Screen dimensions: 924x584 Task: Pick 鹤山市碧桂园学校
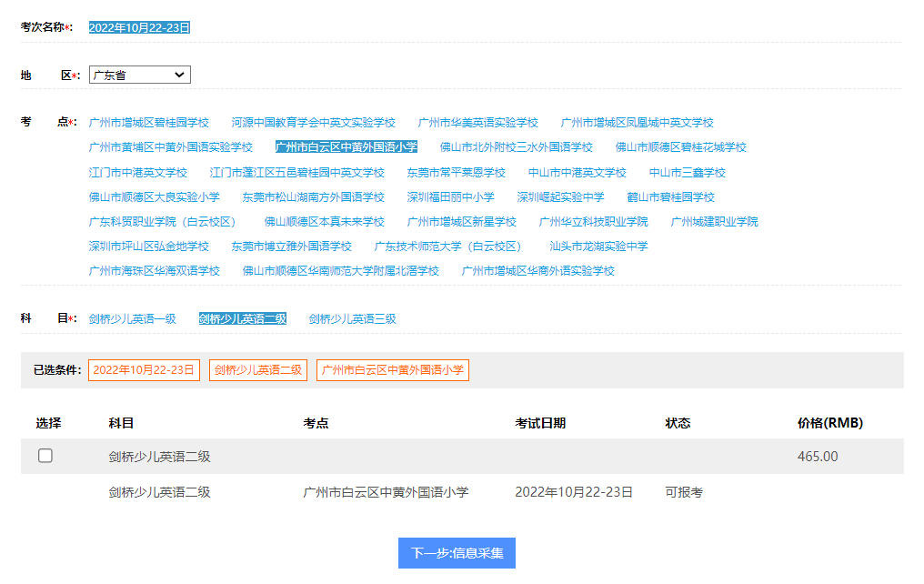pyautogui.click(x=670, y=197)
